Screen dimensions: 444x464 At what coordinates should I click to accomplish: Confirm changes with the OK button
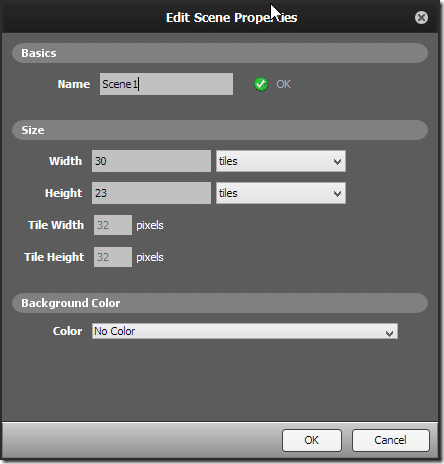click(312, 440)
